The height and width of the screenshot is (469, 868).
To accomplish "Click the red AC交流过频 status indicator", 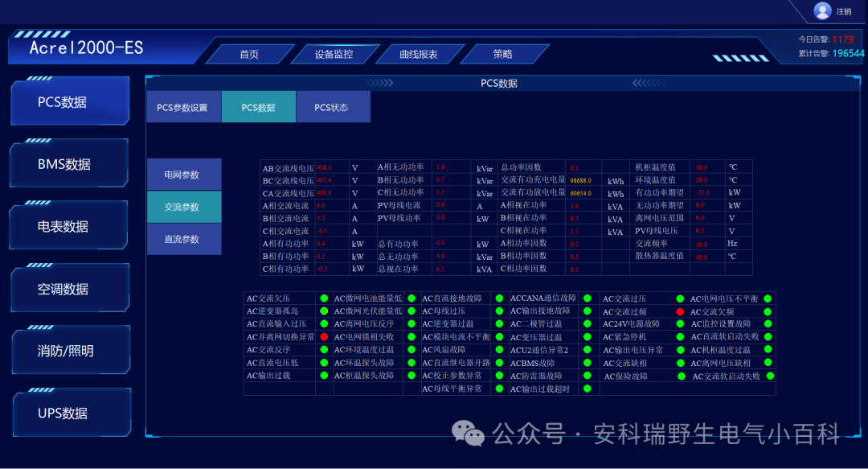I will point(680,311).
